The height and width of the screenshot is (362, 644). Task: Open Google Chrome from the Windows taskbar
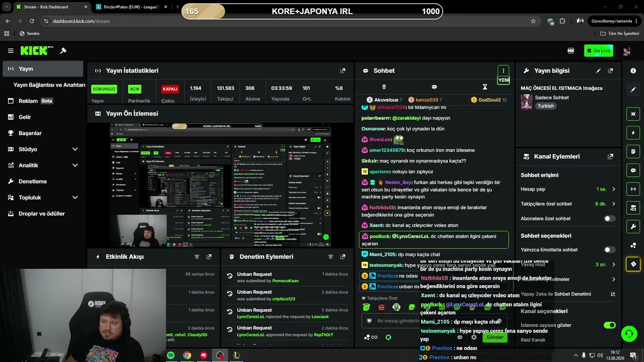tap(187, 355)
